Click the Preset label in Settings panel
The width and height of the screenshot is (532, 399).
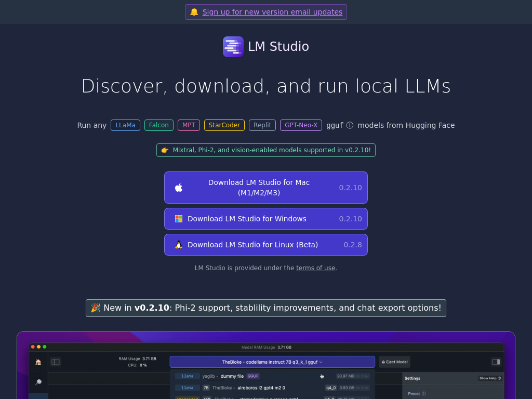[414, 394]
